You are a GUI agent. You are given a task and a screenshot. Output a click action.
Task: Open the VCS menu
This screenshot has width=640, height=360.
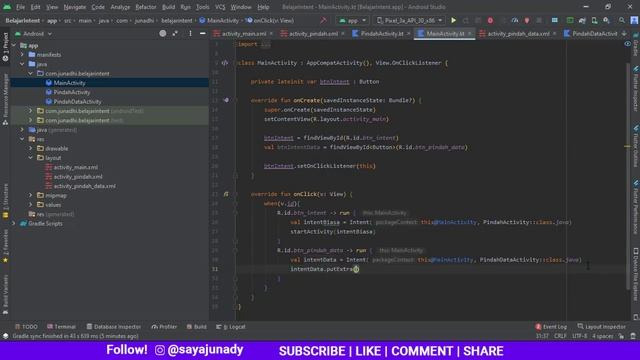point(220,7)
